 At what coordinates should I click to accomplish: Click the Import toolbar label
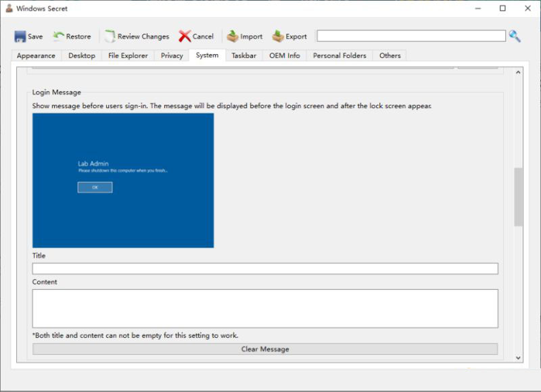point(251,36)
